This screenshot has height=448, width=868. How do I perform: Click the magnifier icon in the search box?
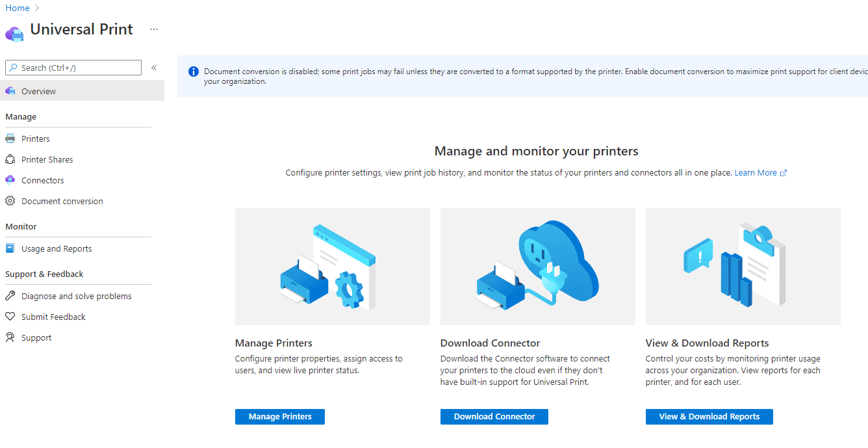[x=14, y=68]
